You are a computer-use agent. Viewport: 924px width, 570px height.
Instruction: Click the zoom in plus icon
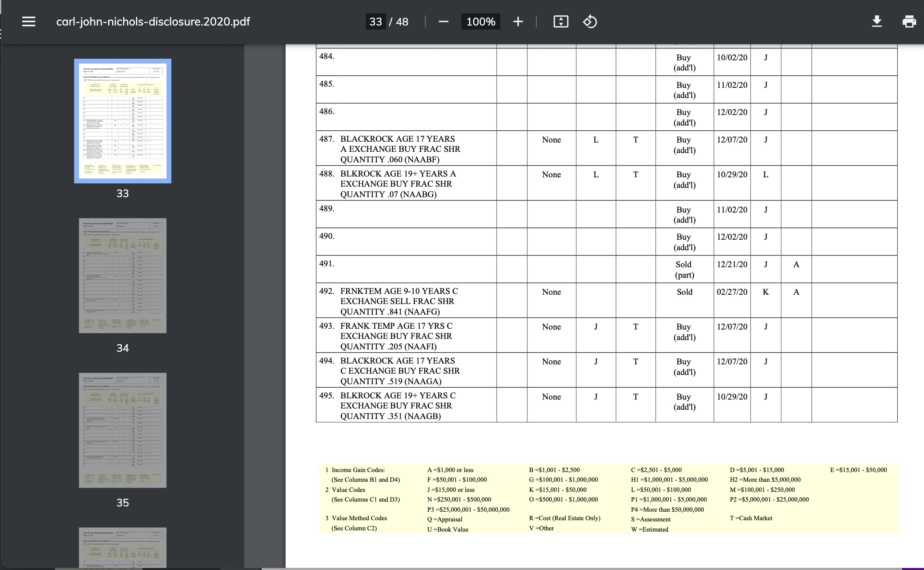coord(518,21)
